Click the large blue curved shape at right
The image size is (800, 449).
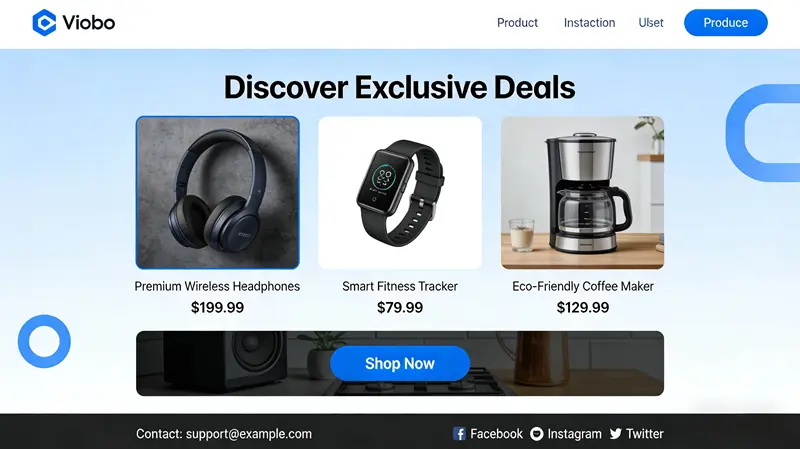click(763, 133)
